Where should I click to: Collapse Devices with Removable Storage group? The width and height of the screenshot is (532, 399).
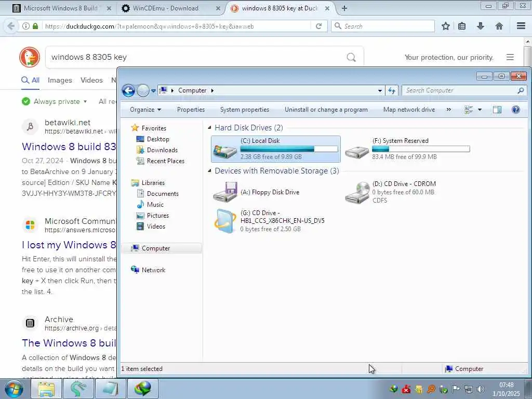pos(210,170)
